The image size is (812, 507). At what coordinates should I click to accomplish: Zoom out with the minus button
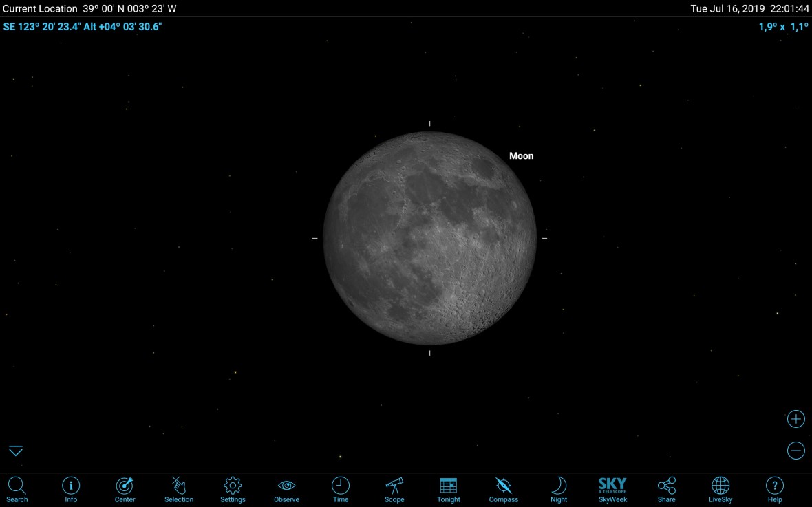pos(795,451)
